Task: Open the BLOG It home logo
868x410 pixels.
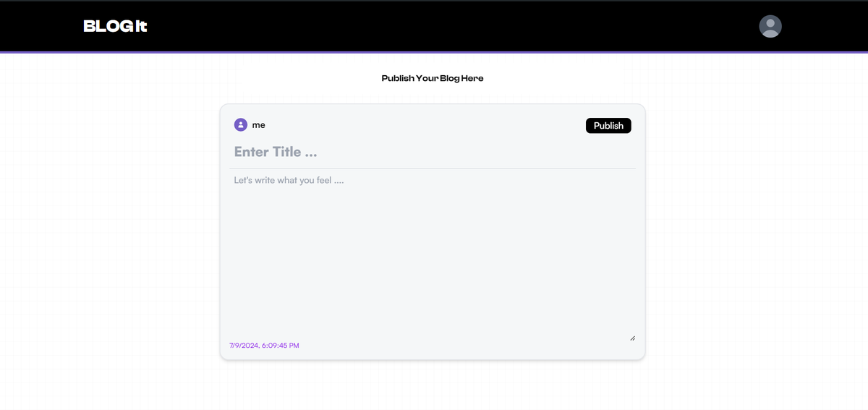Action: (x=115, y=27)
